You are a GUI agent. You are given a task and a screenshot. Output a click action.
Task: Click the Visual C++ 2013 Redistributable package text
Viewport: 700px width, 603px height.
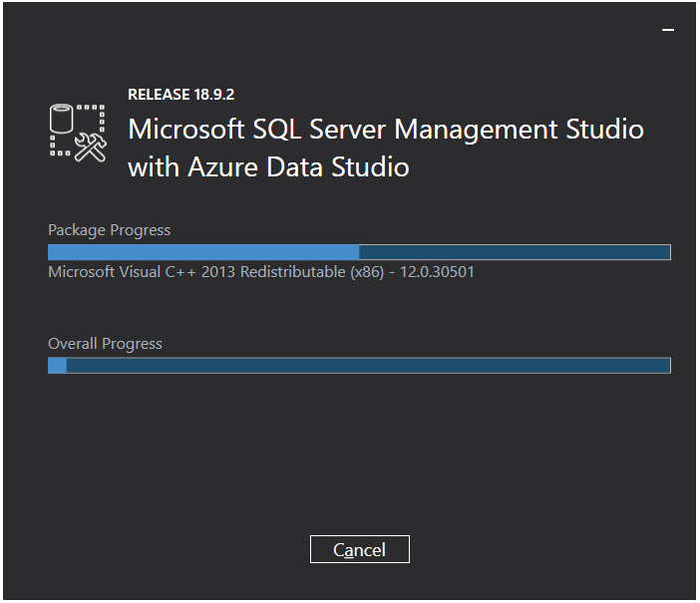pos(261,272)
